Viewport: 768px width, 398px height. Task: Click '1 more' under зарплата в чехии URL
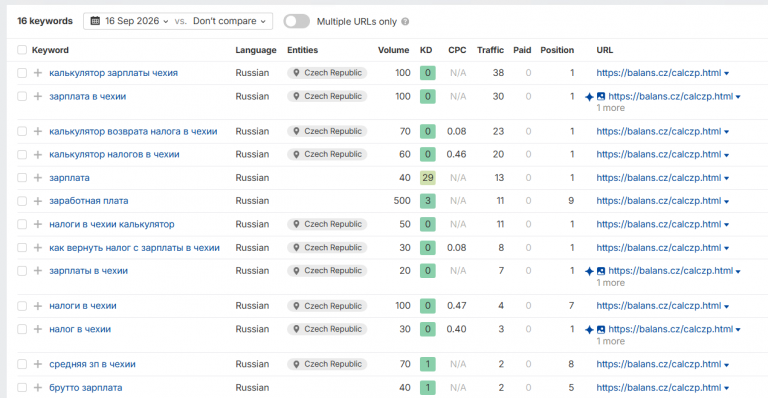[610, 108]
